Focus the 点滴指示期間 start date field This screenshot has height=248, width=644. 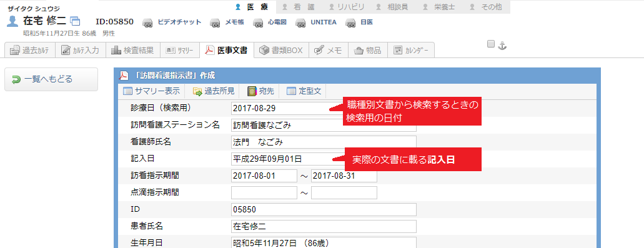coord(264,192)
